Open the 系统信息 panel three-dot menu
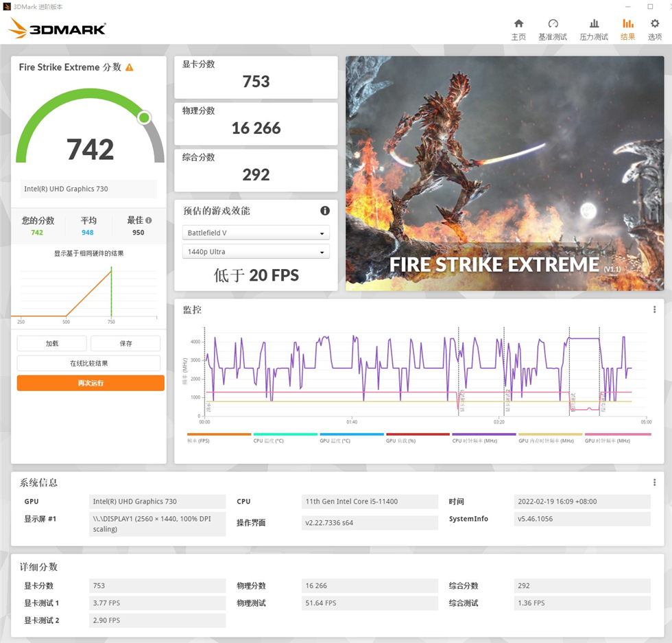This screenshot has height=643, width=672. pos(654,482)
